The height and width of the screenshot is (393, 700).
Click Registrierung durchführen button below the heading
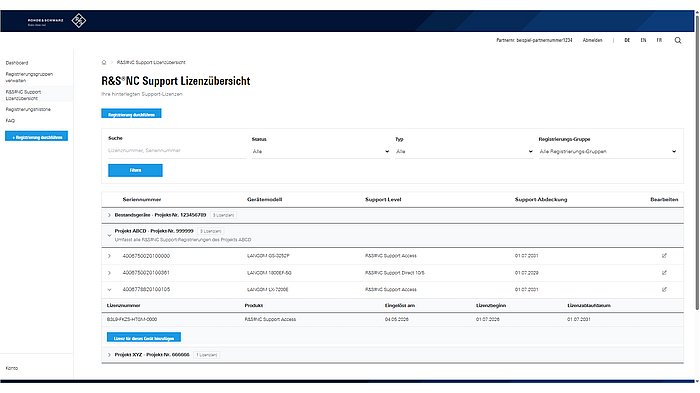coord(131,114)
